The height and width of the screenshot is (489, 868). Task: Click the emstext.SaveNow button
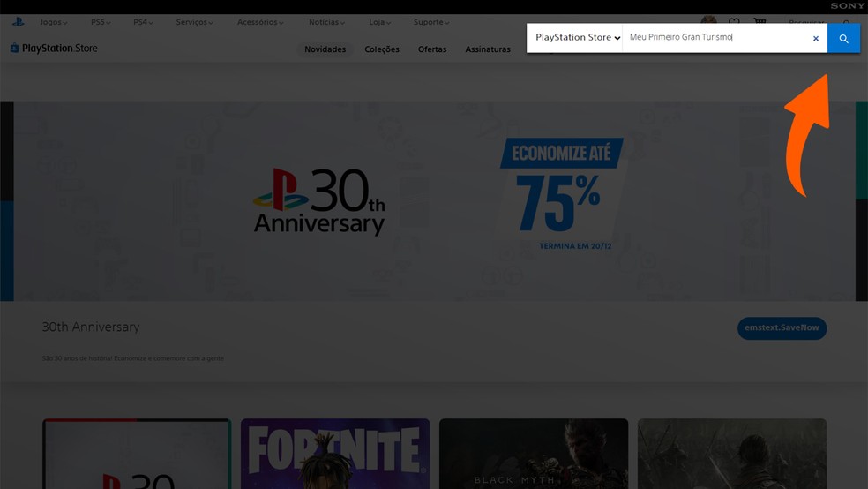pyautogui.click(x=782, y=327)
